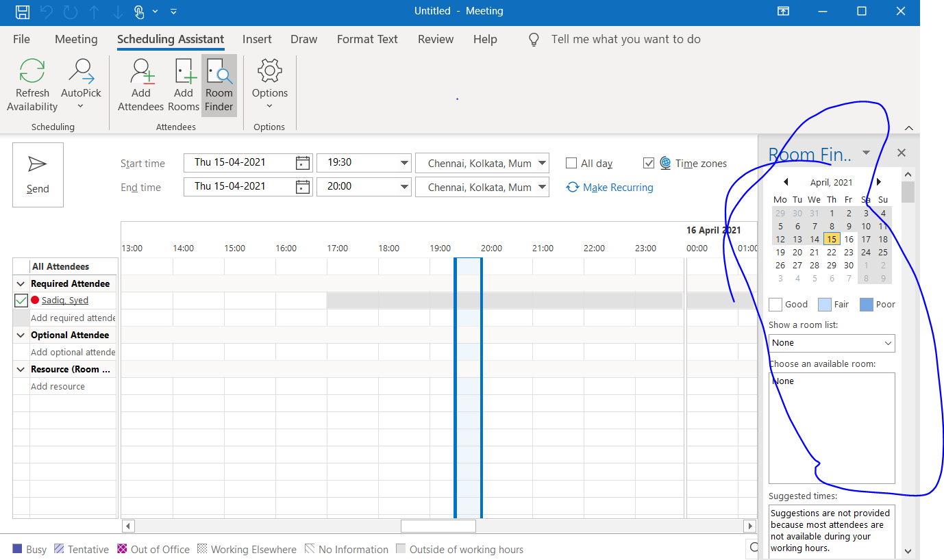Viewport: 944px width, 560px height.
Task: Open the End time 20:00 dropdown
Action: [x=403, y=186]
